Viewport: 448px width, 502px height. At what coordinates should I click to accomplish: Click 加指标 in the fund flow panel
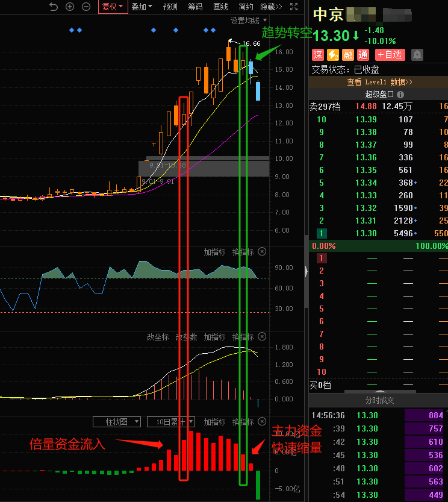tap(215, 422)
